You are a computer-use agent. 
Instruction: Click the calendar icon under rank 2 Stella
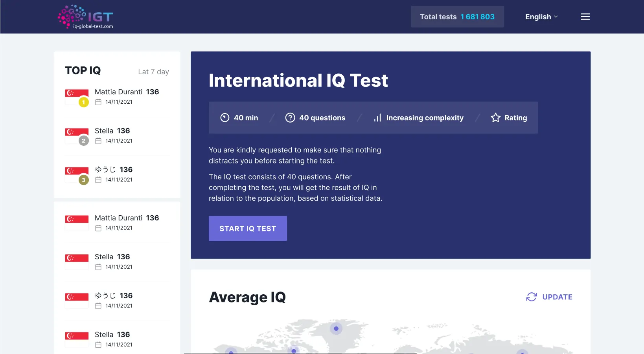click(98, 141)
